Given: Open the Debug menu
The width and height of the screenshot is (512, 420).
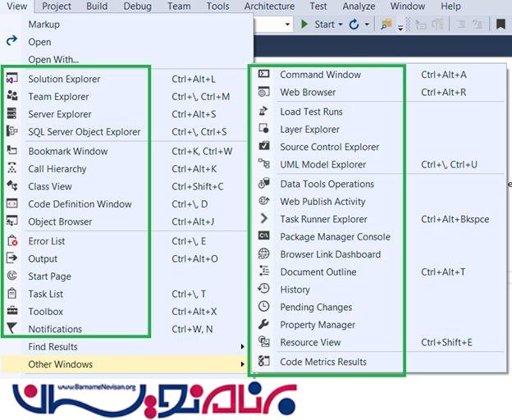Looking at the screenshot, I should coord(138,7).
